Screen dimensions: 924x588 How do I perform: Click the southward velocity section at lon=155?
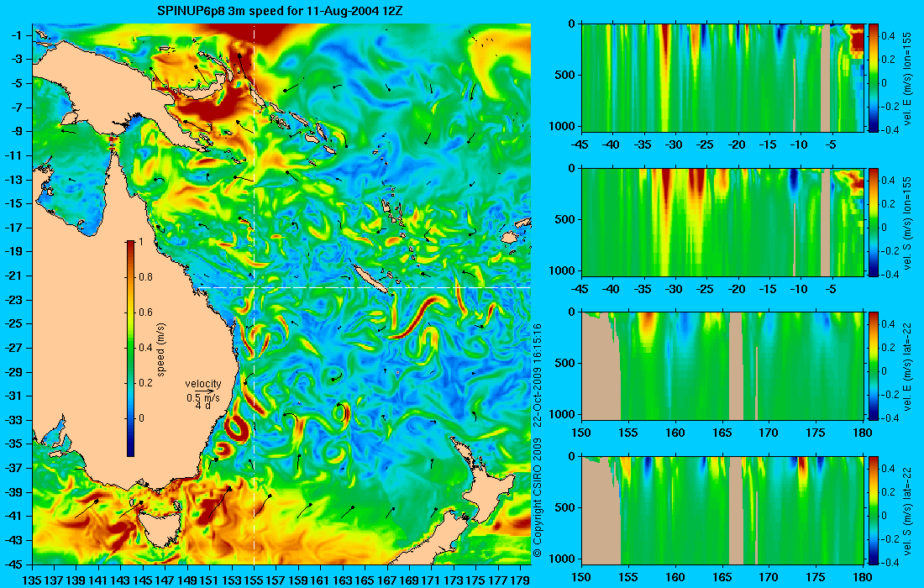(722, 222)
